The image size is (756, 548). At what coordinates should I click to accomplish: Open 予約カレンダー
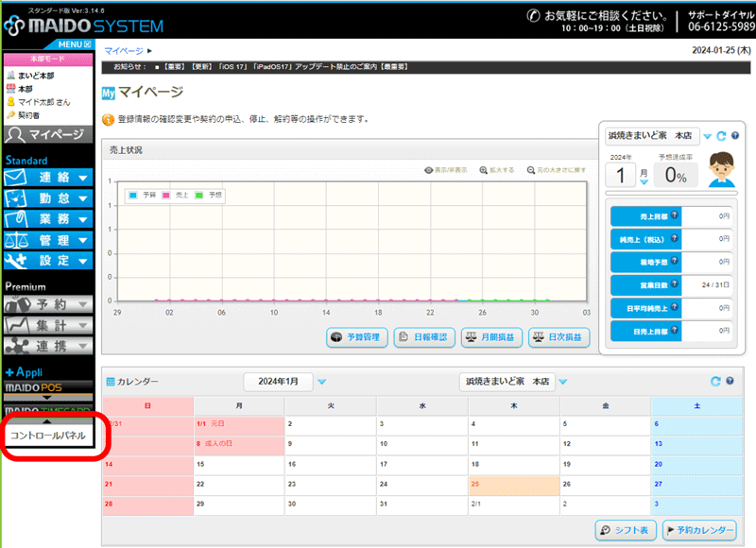(699, 530)
